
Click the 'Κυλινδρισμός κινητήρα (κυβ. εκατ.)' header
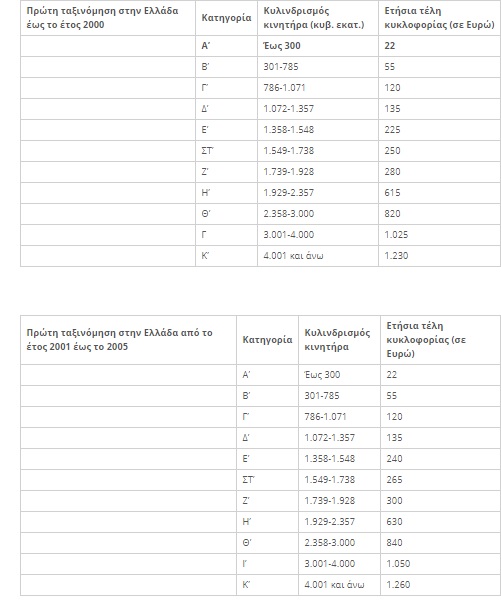tap(318, 18)
